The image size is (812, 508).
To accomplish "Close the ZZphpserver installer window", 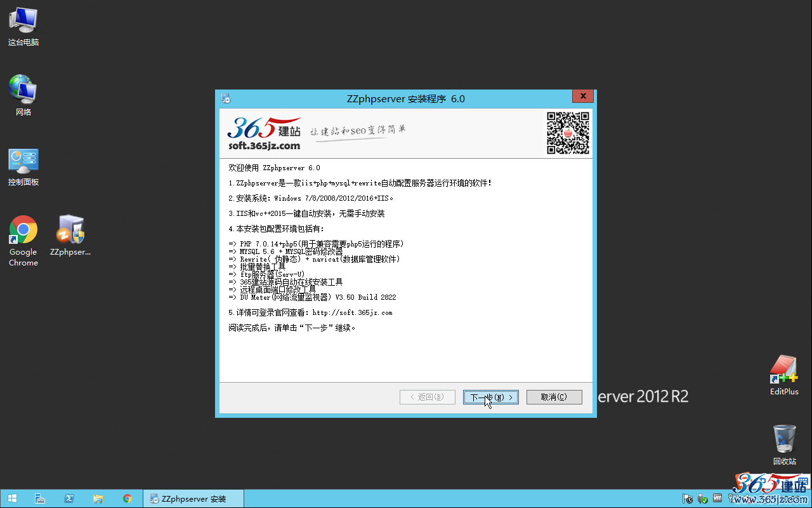I will (582, 97).
